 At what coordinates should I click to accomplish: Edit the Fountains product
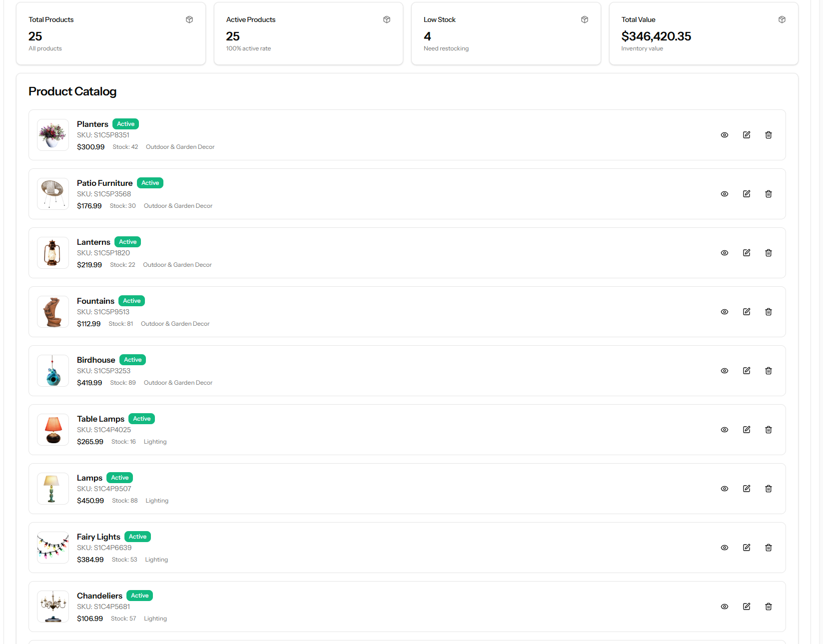(x=747, y=312)
